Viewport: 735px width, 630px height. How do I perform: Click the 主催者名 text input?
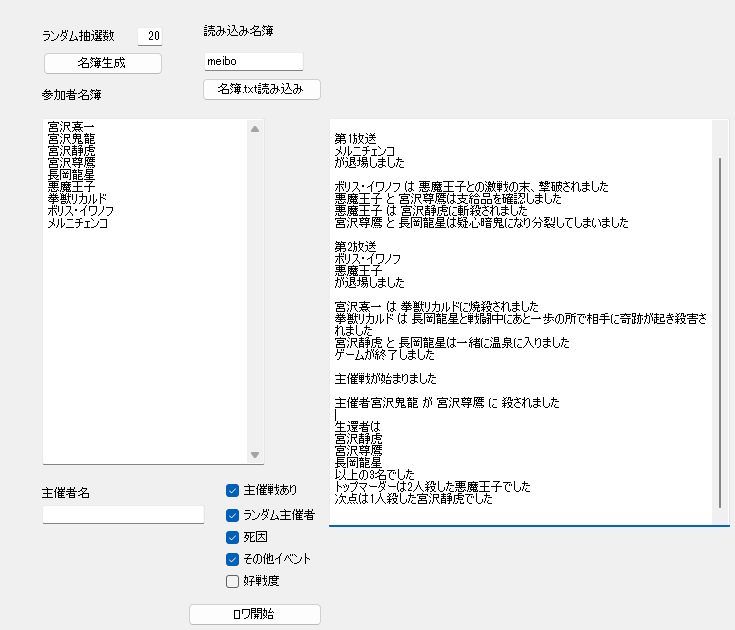click(x=123, y=514)
